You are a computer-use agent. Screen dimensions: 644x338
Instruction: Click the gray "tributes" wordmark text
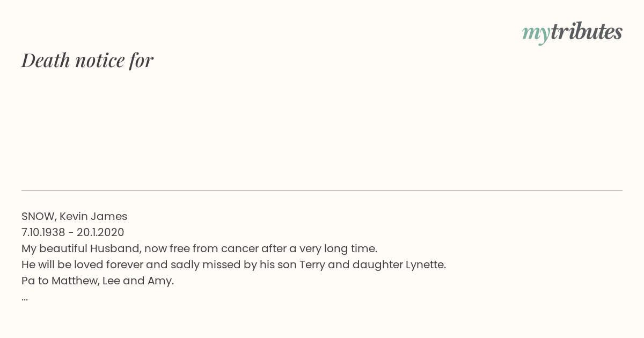pyautogui.click(x=586, y=32)
